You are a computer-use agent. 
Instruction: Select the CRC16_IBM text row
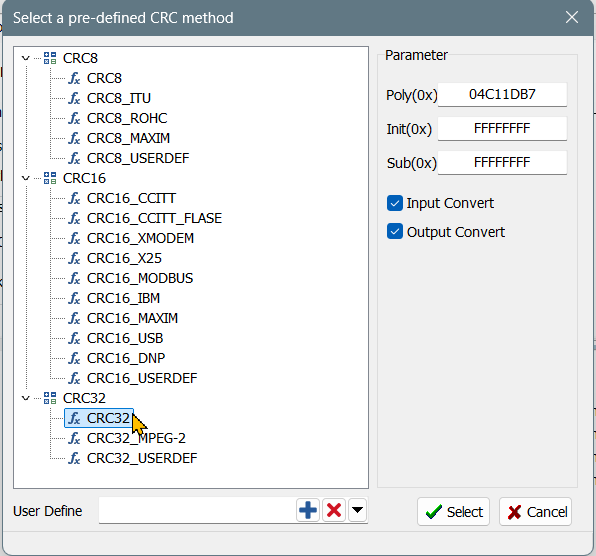click(123, 298)
